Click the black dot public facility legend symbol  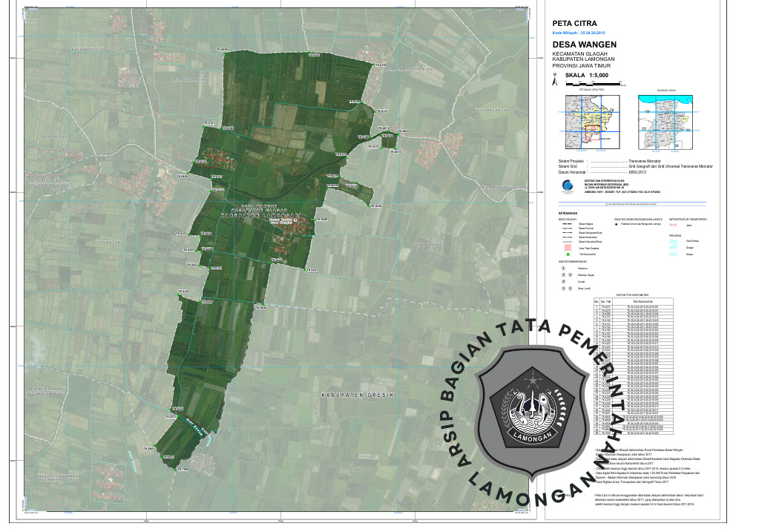pos(617,223)
